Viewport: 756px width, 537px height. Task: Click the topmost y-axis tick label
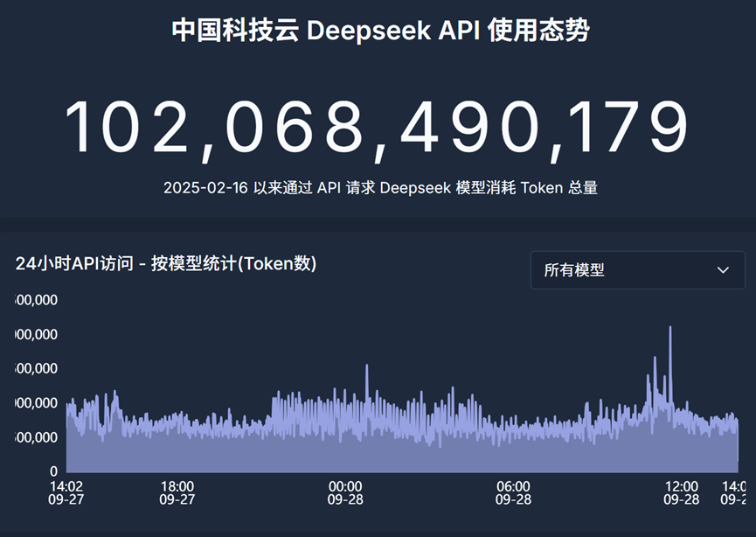click(x=38, y=300)
